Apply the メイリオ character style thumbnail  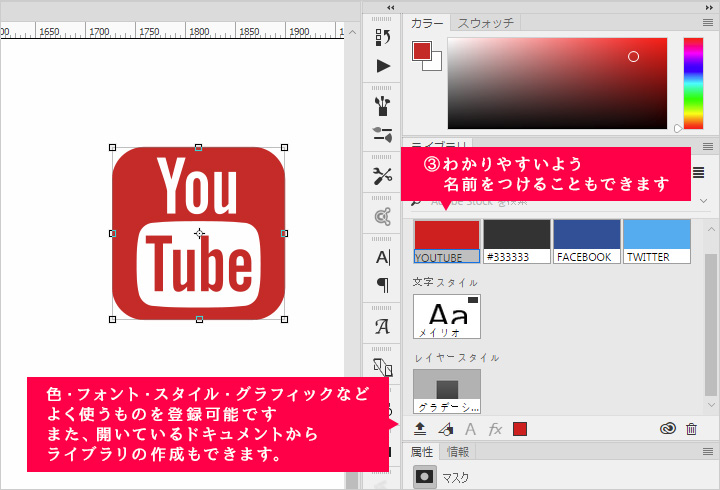(447, 316)
